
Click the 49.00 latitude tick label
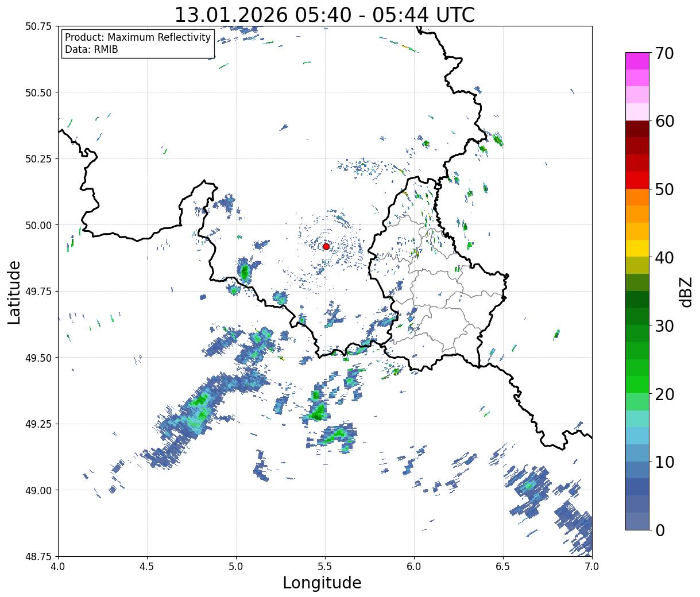tap(38, 490)
